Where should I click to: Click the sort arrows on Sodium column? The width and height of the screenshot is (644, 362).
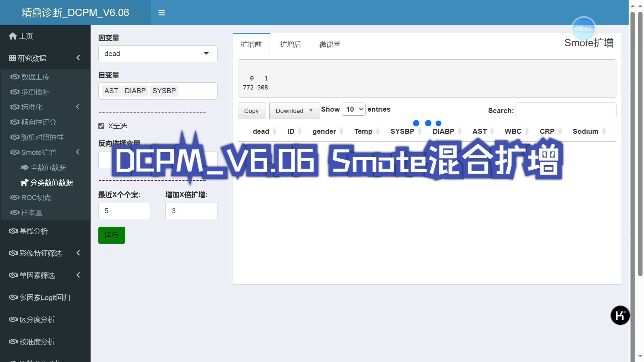[x=604, y=131]
